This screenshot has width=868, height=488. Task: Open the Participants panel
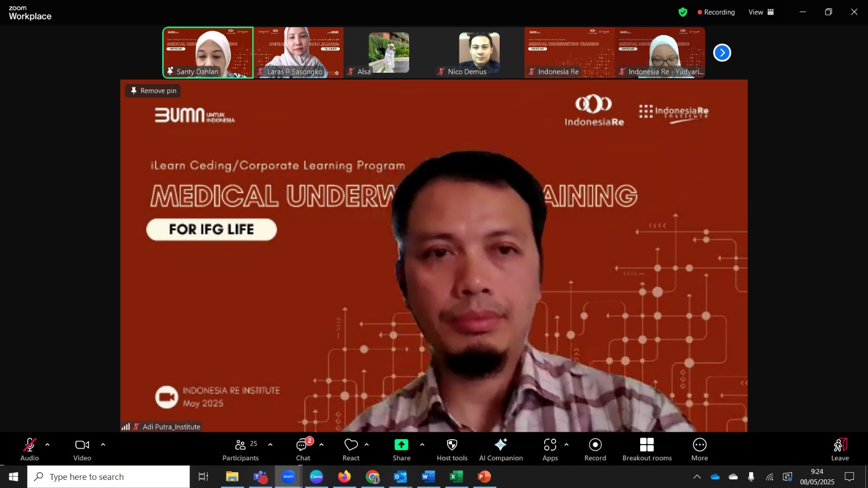[x=240, y=450]
